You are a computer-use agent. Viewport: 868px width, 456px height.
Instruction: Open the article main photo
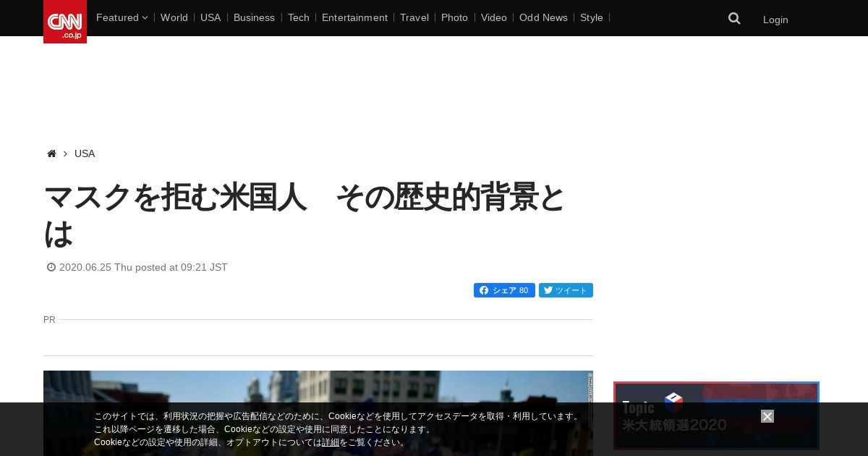tap(318, 413)
